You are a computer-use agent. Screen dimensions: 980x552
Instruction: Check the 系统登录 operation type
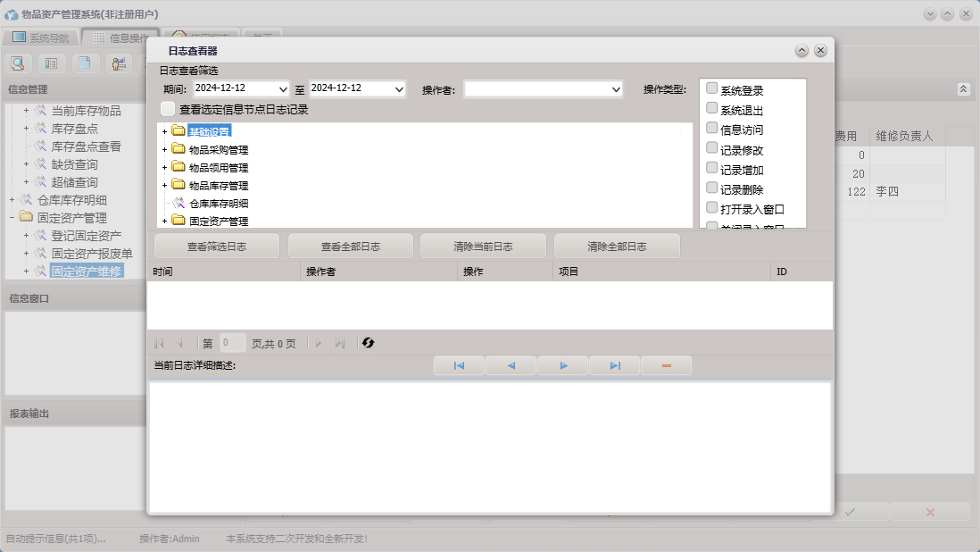(x=711, y=88)
